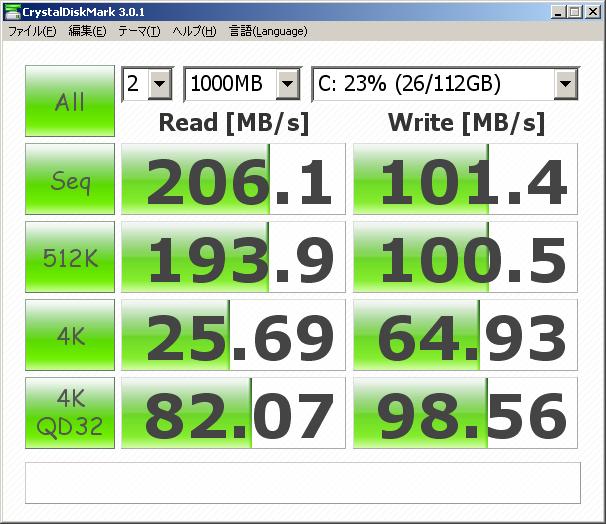Open the 編集(E) menu
The image size is (606, 524).
tap(87, 31)
